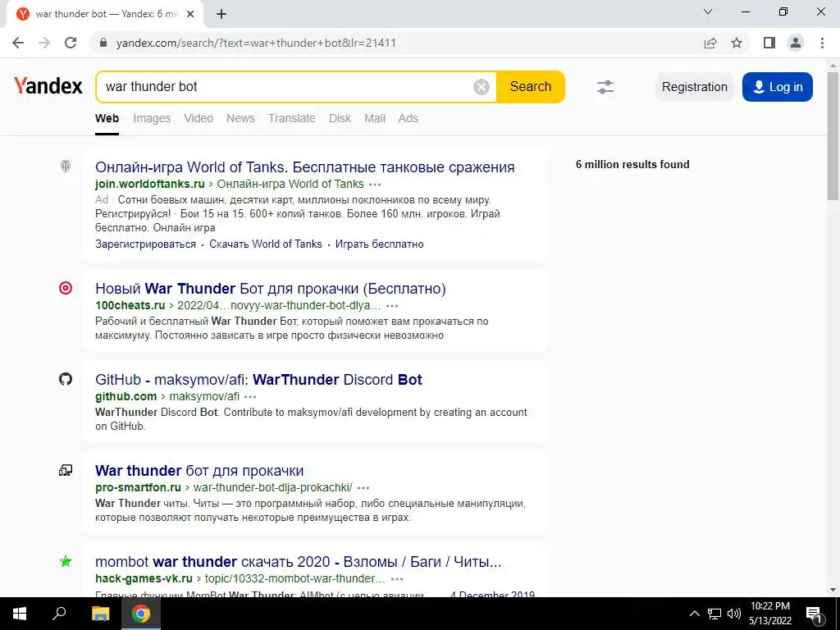Click the Yandex search input field

tap(286, 87)
